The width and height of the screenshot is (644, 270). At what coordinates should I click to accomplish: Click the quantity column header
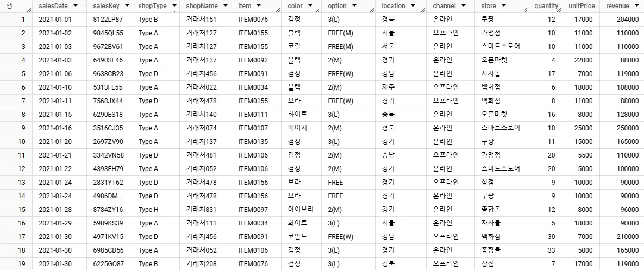click(x=546, y=6)
